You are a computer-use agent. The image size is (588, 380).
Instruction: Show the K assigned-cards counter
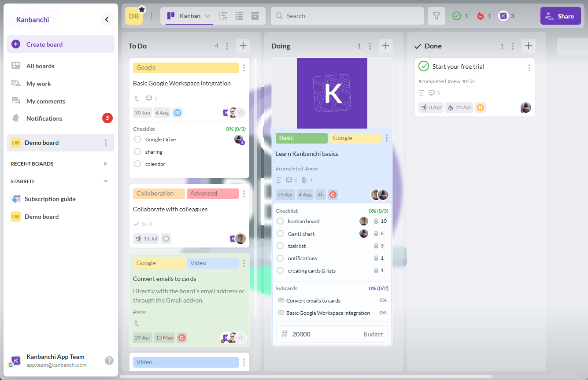(x=503, y=16)
